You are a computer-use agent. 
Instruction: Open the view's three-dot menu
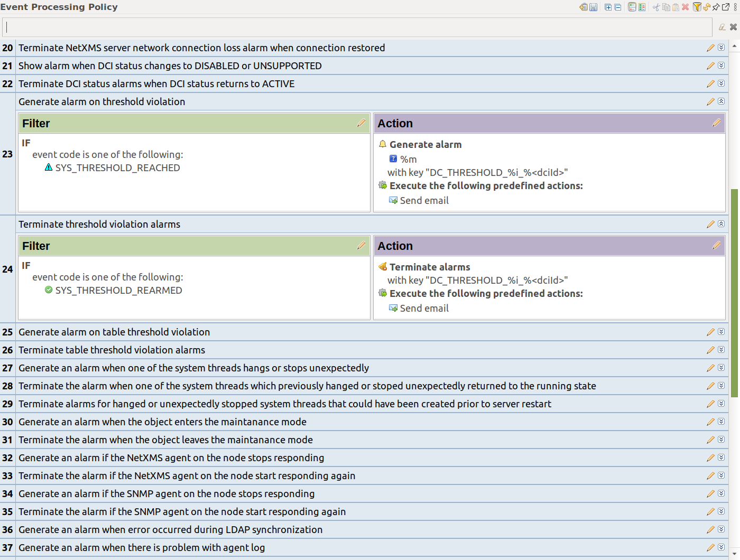click(x=735, y=7)
